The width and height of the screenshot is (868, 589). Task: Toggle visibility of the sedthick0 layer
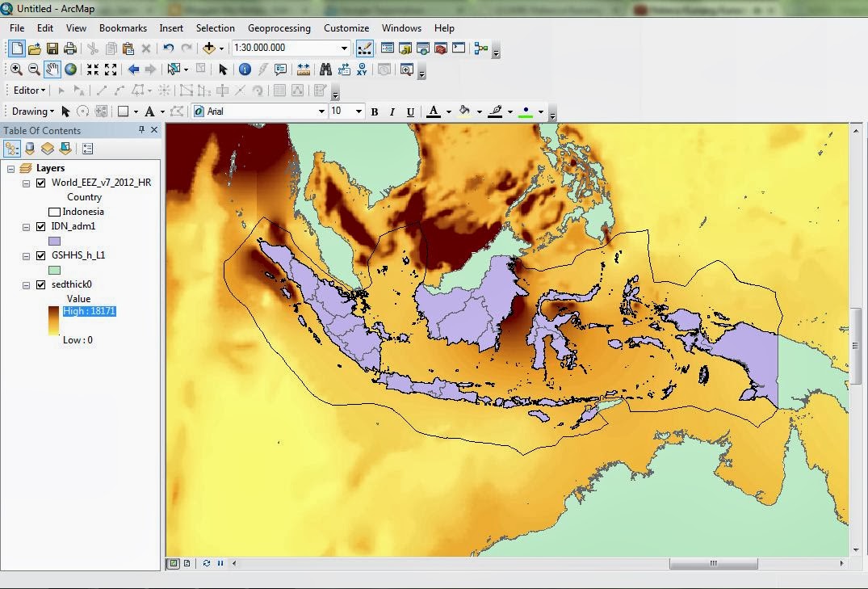(42, 284)
